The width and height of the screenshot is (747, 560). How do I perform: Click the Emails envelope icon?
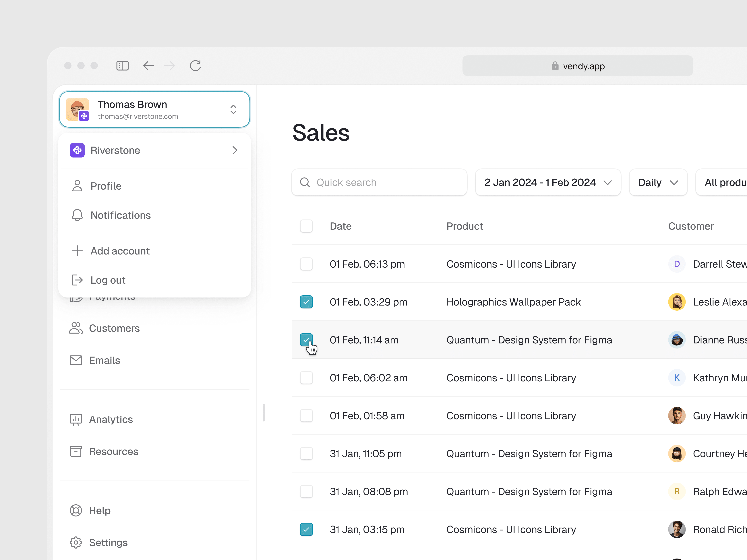coord(76,360)
